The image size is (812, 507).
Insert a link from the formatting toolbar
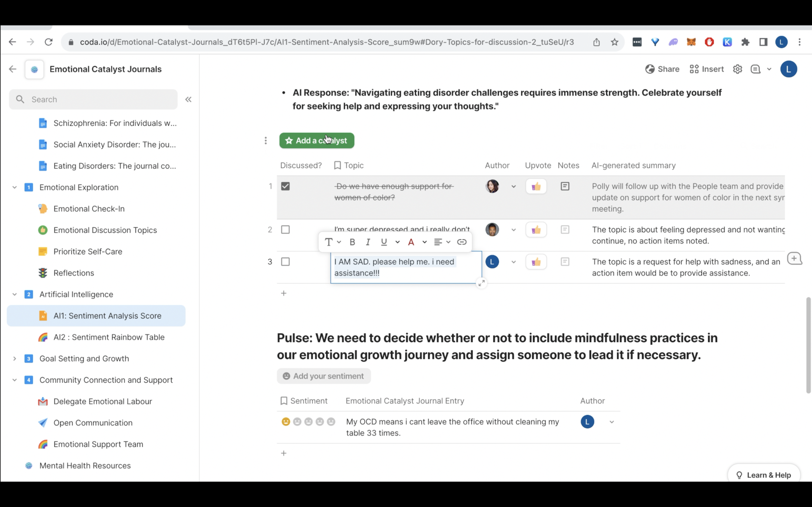pos(462,242)
